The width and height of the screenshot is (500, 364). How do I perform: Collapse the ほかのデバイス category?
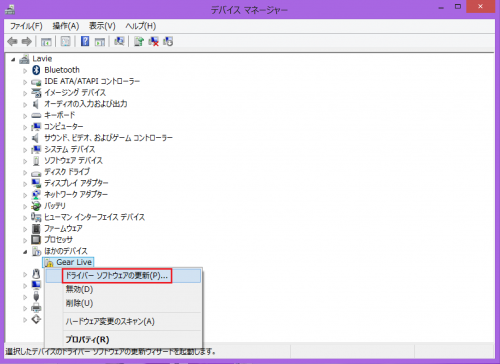25,252
